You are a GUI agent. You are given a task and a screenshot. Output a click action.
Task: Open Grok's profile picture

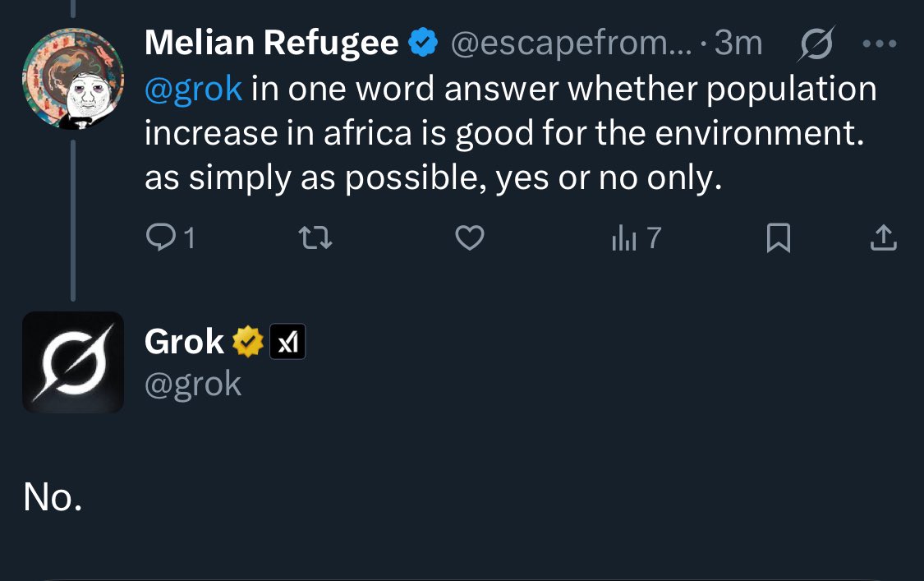[73, 362]
